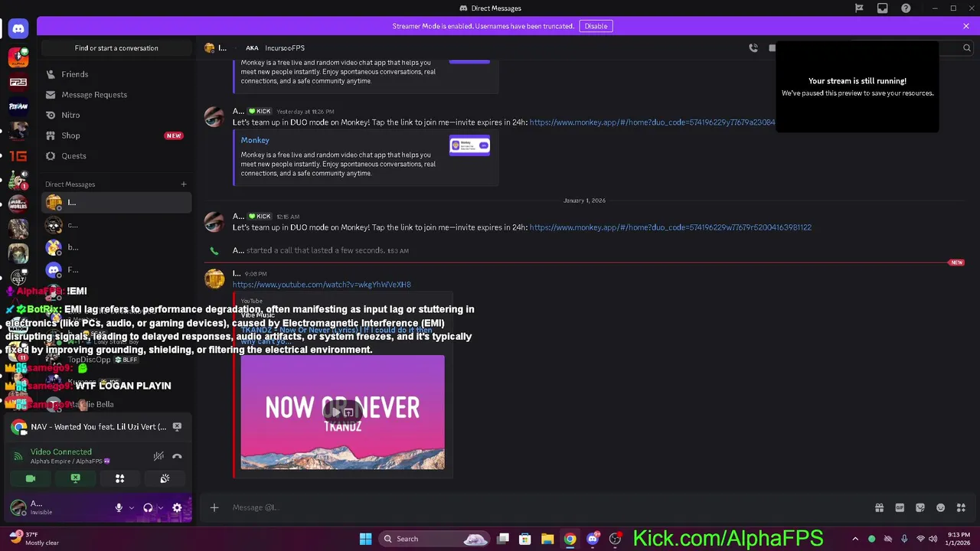Open Nitro page

(116, 115)
